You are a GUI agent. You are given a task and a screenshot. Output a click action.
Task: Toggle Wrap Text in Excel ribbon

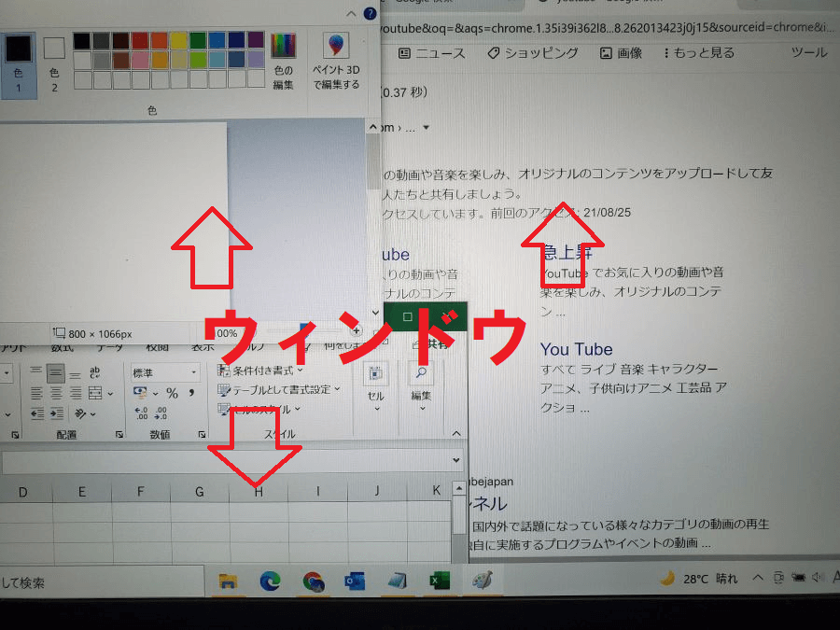95,372
